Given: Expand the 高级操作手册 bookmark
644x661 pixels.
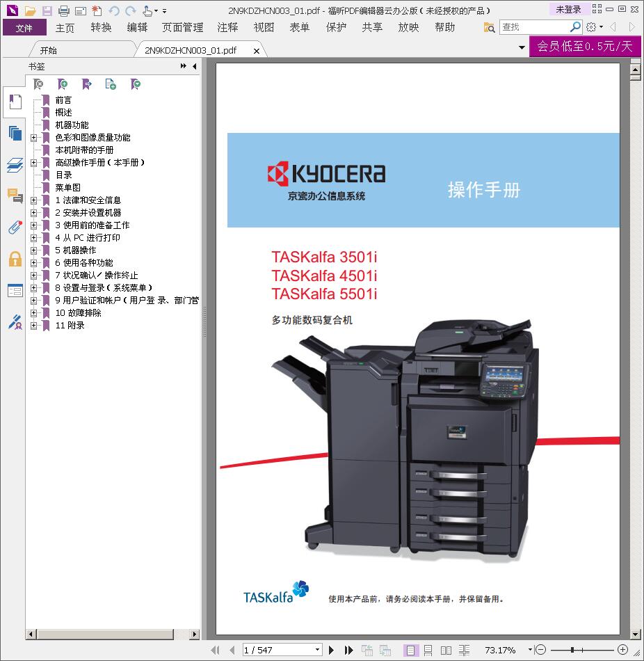Looking at the screenshot, I should click(33, 163).
